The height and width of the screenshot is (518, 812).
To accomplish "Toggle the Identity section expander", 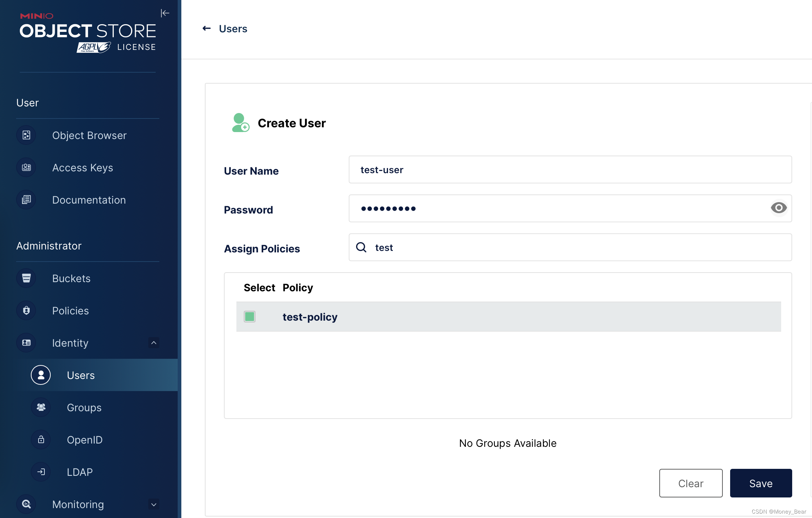I will 153,343.
